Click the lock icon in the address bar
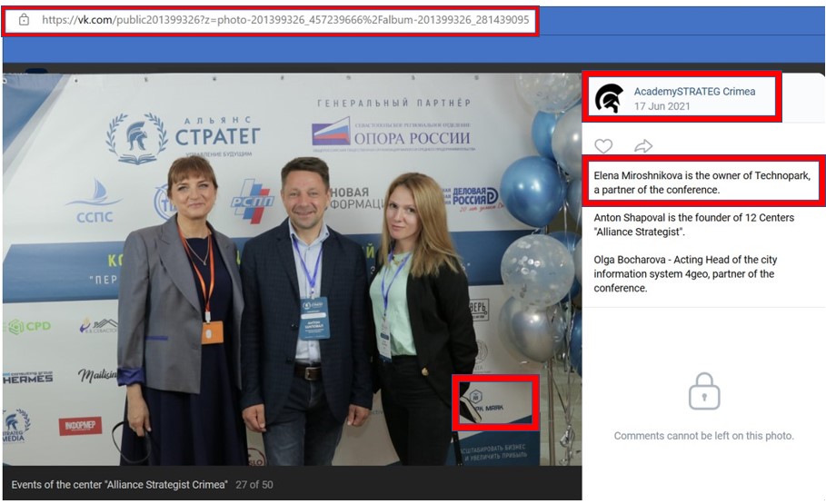This screenshot has width=826, height=504. pyautogui.click(x=24, y=20)
